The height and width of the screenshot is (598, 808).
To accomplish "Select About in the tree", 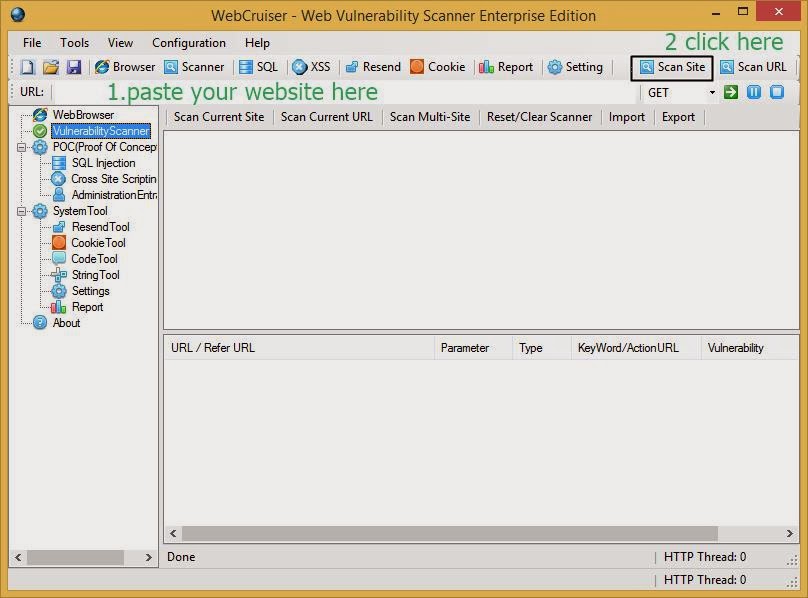I will 66,323.
